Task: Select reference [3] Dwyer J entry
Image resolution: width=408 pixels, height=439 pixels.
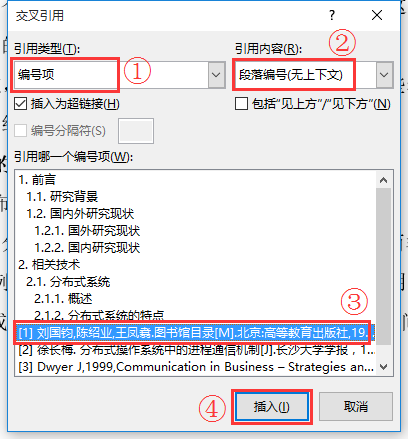Action: click(x=196, y=367)
